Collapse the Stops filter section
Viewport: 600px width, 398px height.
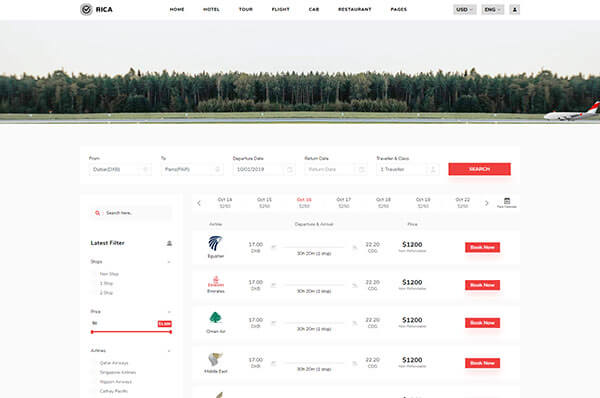(x=169, y=262)
